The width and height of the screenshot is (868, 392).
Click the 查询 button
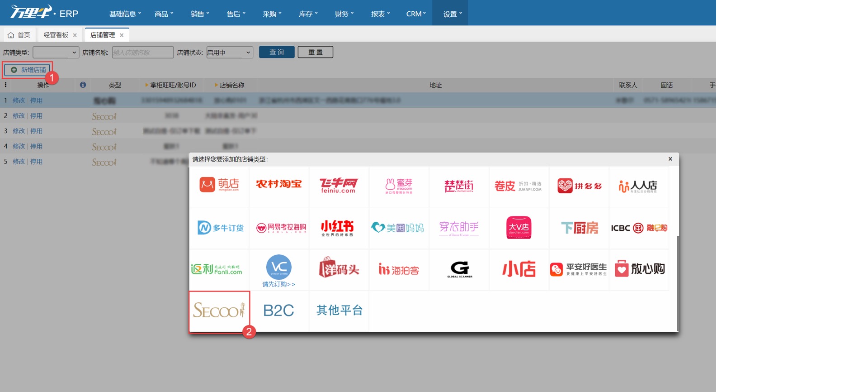pyautogui.click(x=277, y=52)
